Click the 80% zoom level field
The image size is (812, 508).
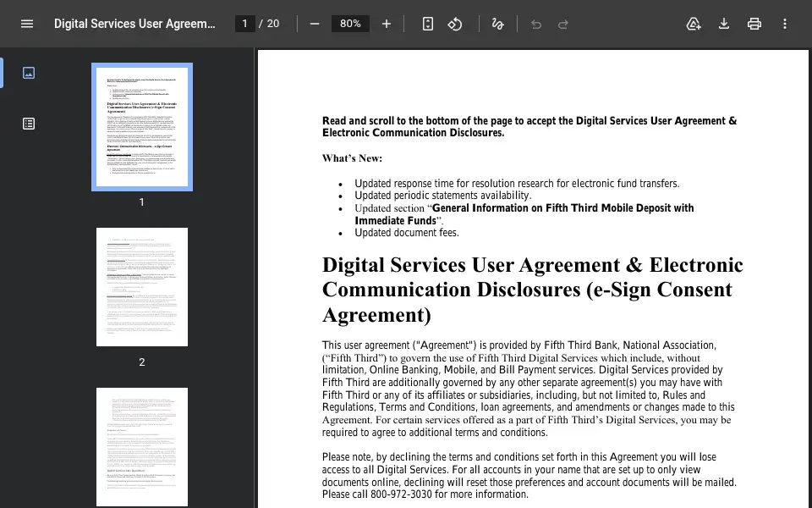tap(350, 24)
